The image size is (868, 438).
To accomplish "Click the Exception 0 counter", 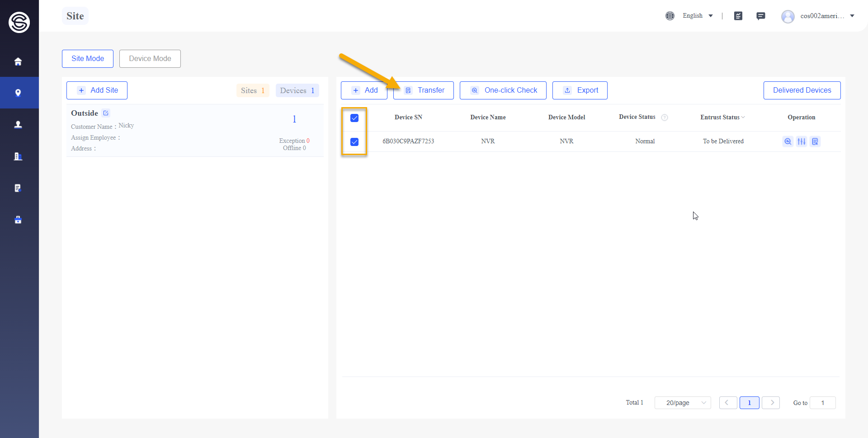I will pyautogui.click(x=294, y=141).
